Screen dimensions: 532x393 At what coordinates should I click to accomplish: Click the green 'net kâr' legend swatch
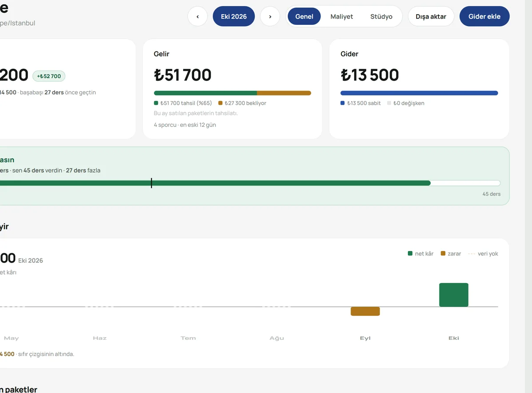[x=410, y=254]
